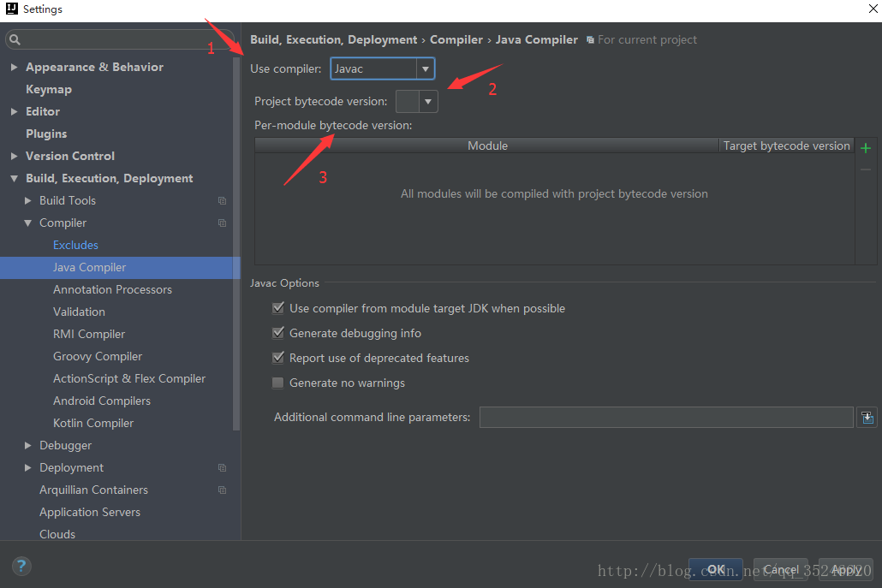Click the Compiler breadcrumb link
Screen dimensions: 882x588
pos(456,39)
